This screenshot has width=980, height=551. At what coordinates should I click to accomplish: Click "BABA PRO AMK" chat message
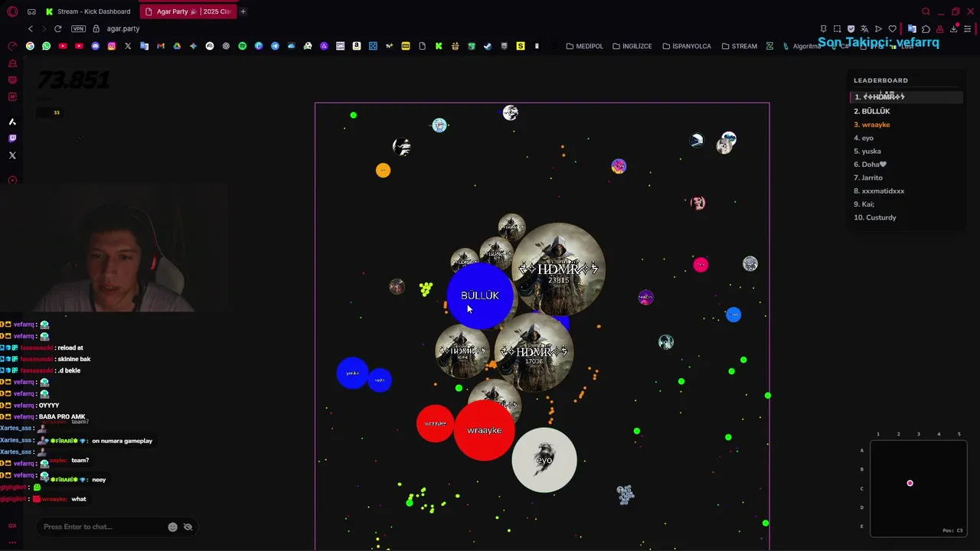(x=62, y=417)
